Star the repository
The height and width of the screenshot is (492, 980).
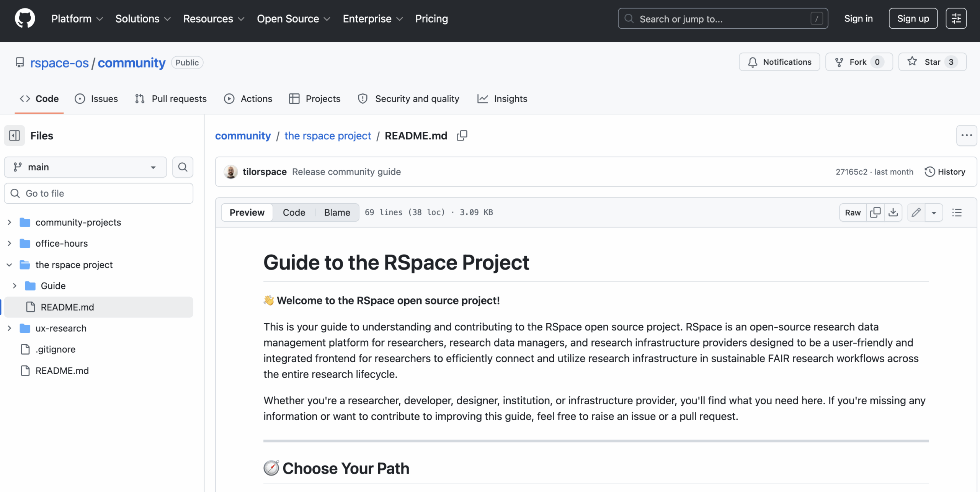point(932,62)
